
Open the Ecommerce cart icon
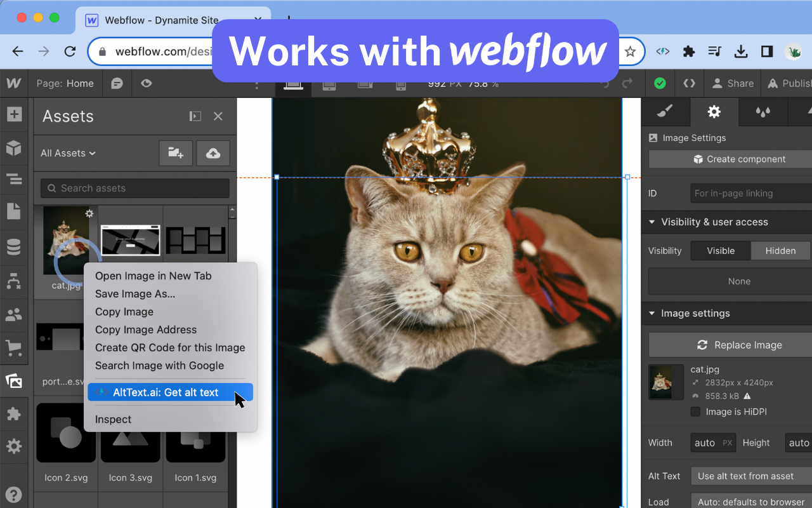[x=14, y=347]
